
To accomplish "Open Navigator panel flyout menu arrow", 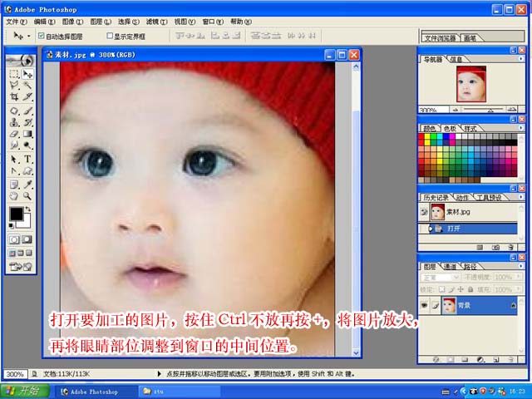I will 521,59.
